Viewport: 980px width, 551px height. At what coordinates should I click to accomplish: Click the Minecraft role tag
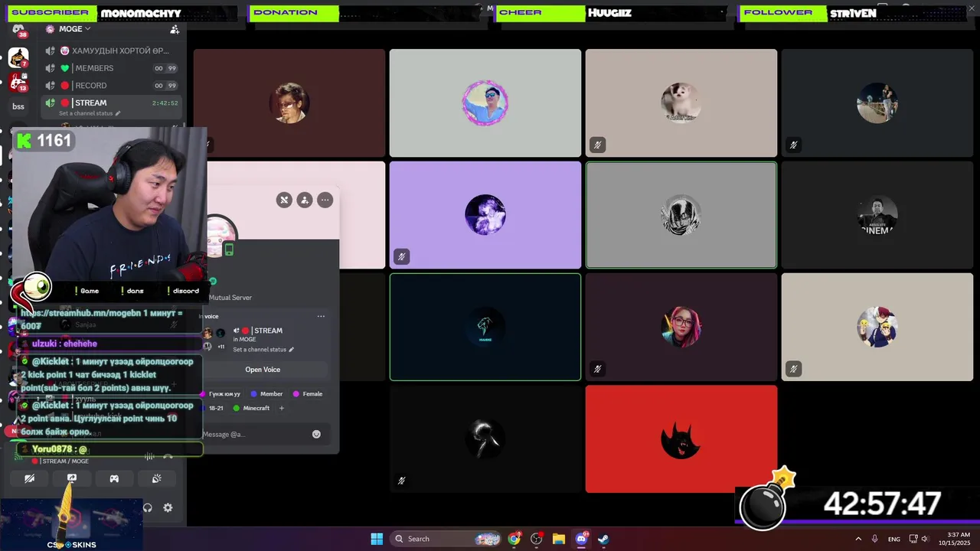(x=251, y=409)
